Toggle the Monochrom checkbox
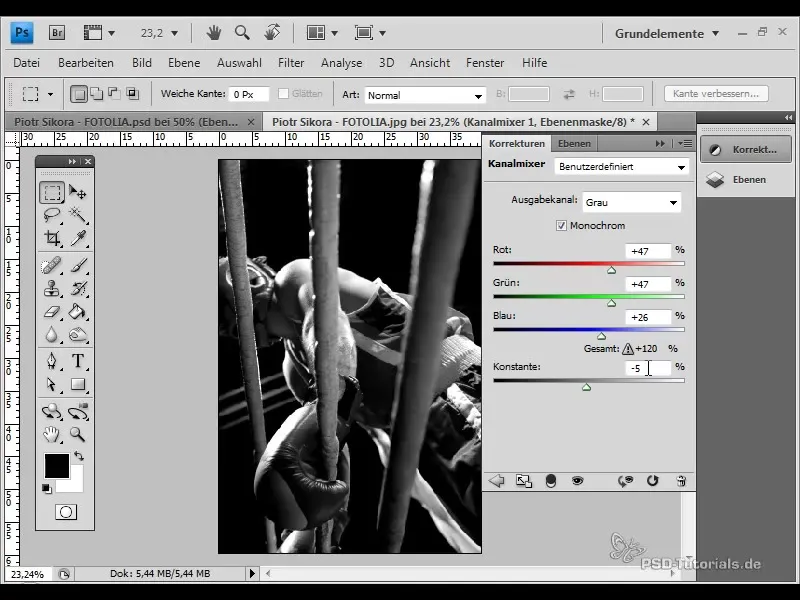The height and width of the screenshot is (600, 800). [x=561, y=226]
